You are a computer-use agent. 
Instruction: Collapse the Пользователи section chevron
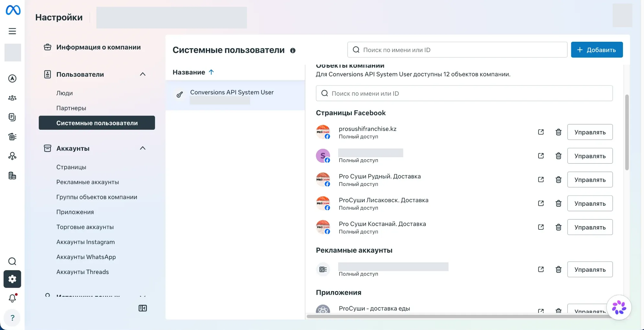(143, 74)
